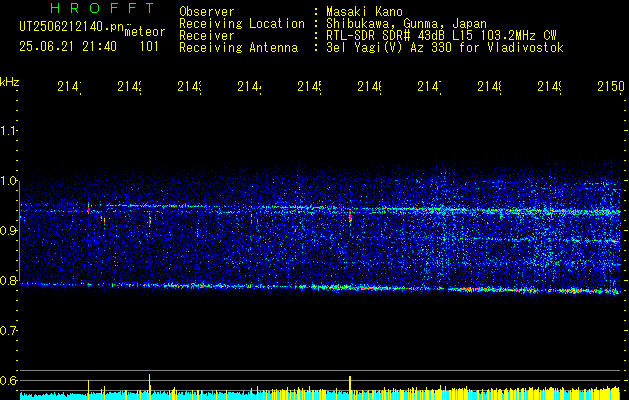Click the 0.6 frequency axis label
Image resolution: width=629 pixels, height=400 pixels.
click(9, 380)
